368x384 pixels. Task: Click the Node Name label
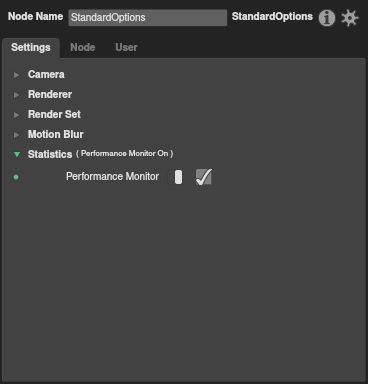pyautogui.click(x=35, y=16)
